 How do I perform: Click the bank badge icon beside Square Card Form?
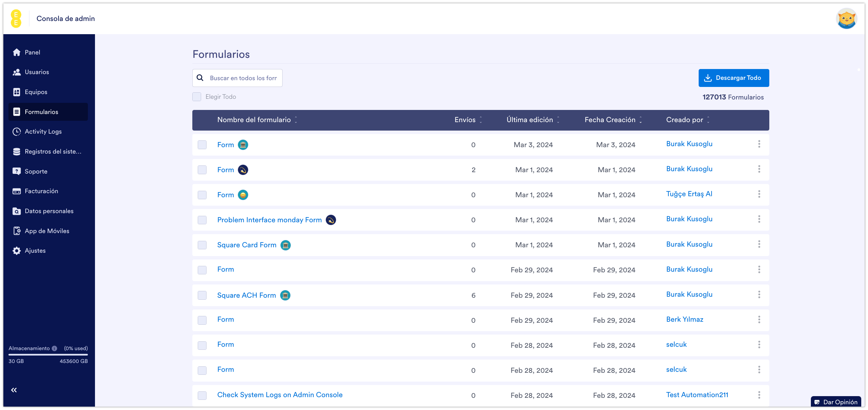pyautogui.click(x=286, y=245)
